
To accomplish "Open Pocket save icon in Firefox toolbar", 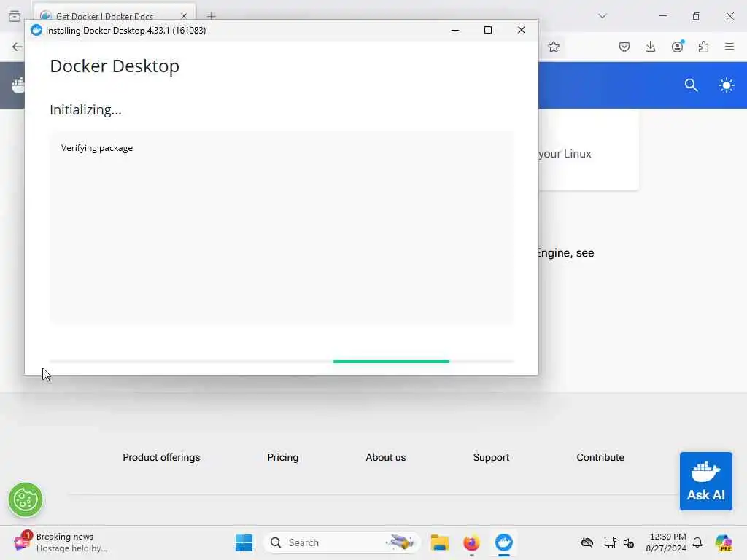I will [624, 47].
